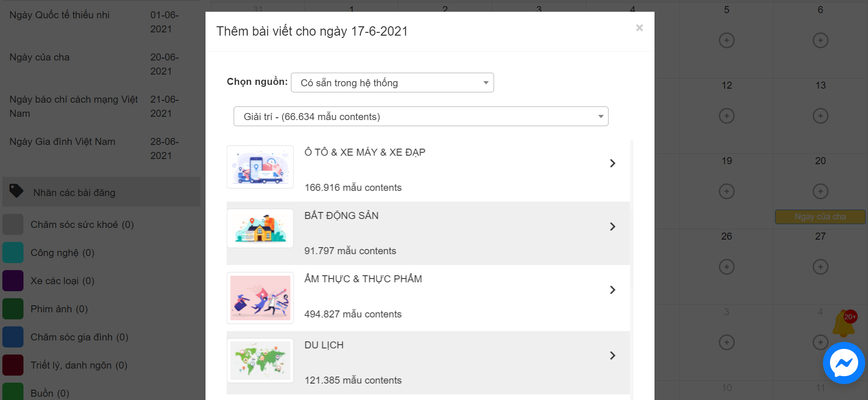Click the 91.797 mẫu contents count text
868x400 pixels.
350,251
